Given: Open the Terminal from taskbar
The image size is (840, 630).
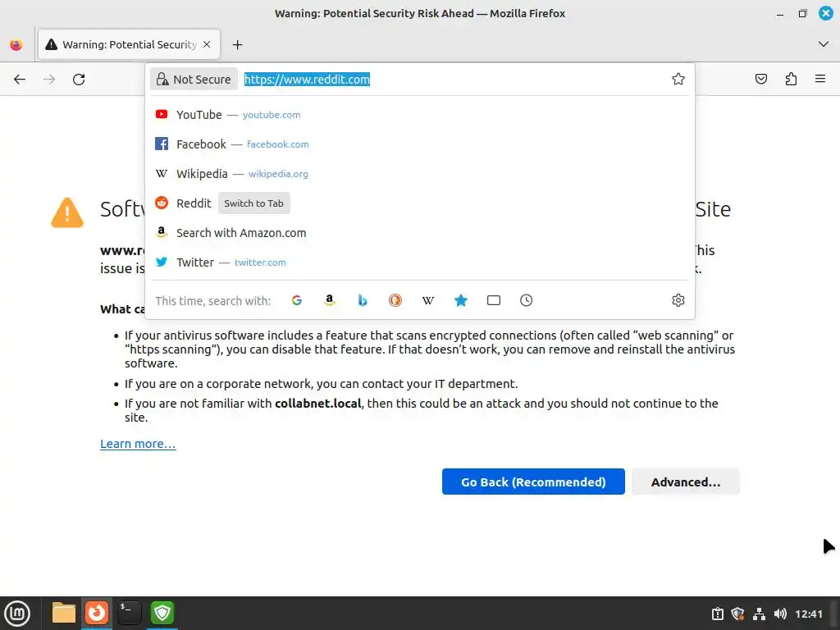Looking at the screenshot, I should [x=129, y=613].
